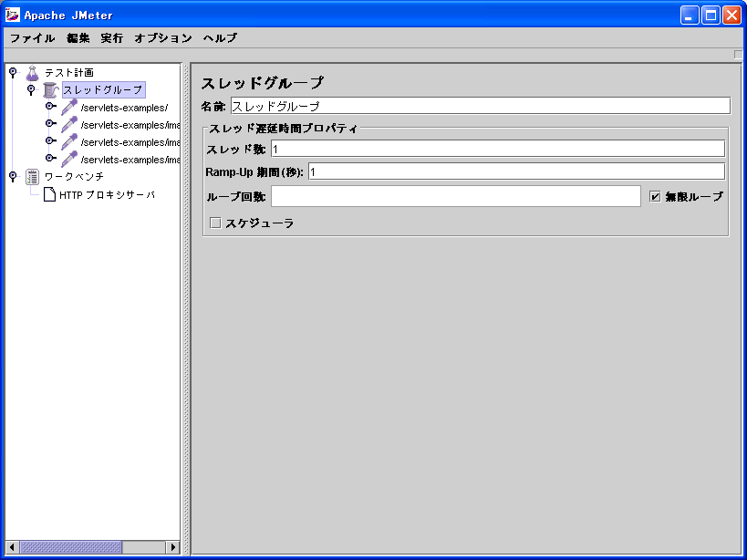This screenshot has width=747, height=560.
Task: Click the スレッド数 input field
Action: pyautogui.click(x=498, y=149)
